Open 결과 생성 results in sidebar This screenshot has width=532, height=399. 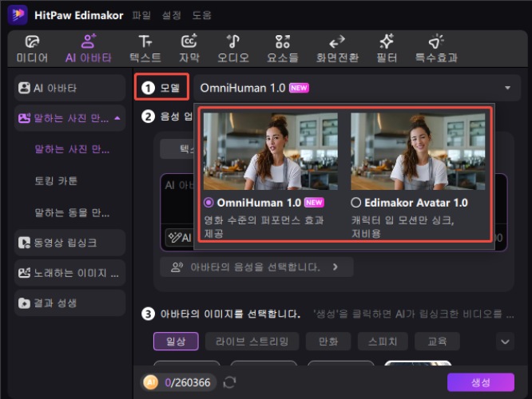coord(69,303)
